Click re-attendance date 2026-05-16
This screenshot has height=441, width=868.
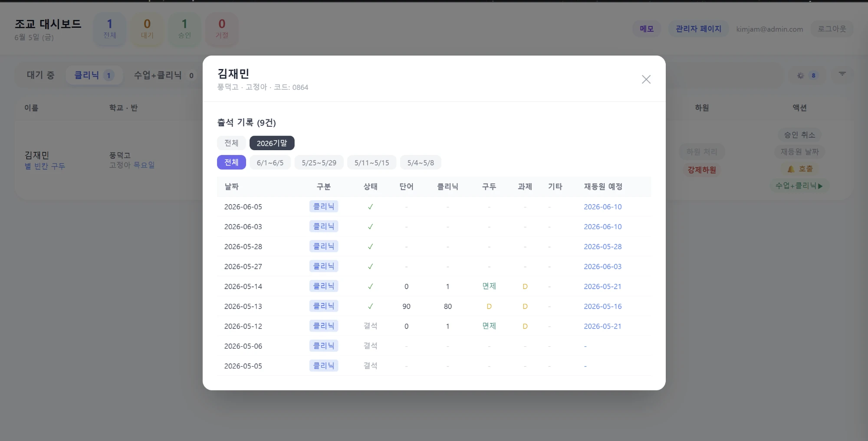click(602, 306)
